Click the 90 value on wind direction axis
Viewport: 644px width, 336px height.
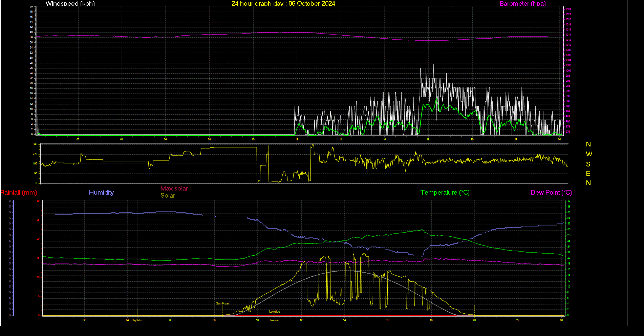click(x=36, y=173)
